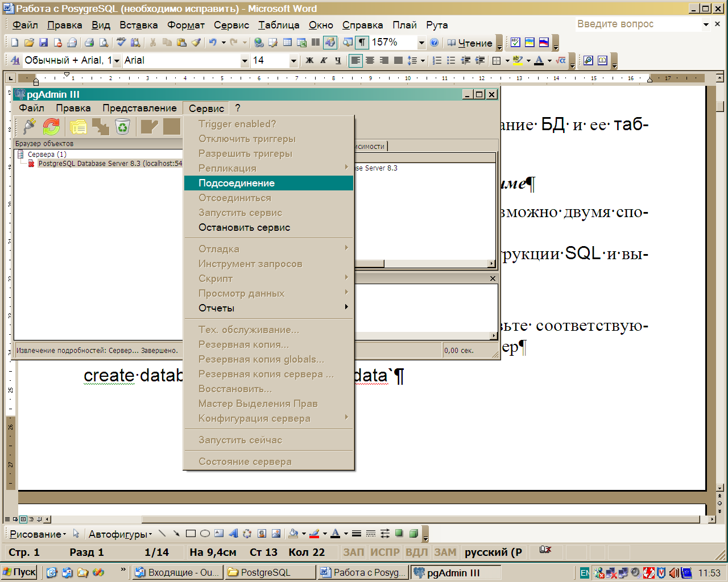Open the borders dropdown arrow
The width and height of the screenshot is (728, 582).
point(507,60)
